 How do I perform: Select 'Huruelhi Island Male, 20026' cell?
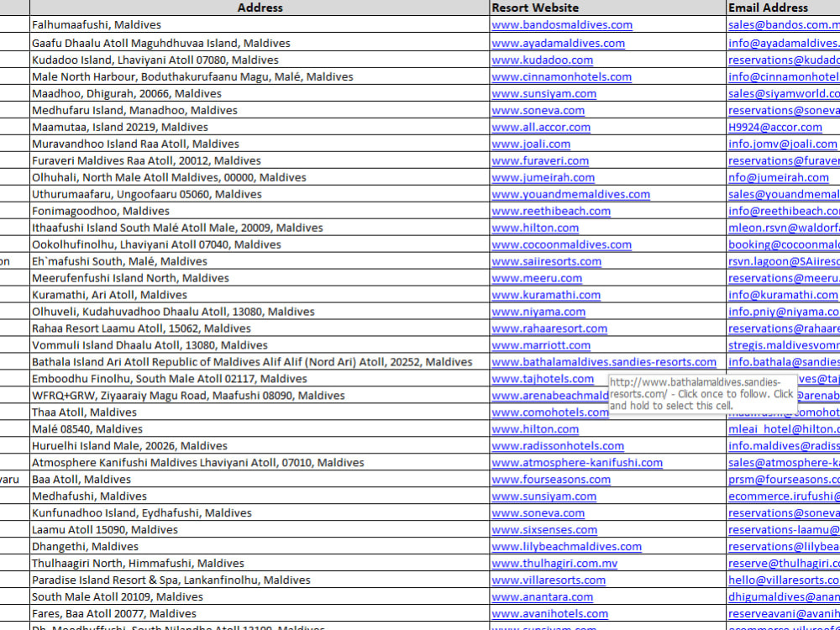(x=260, y=446)
